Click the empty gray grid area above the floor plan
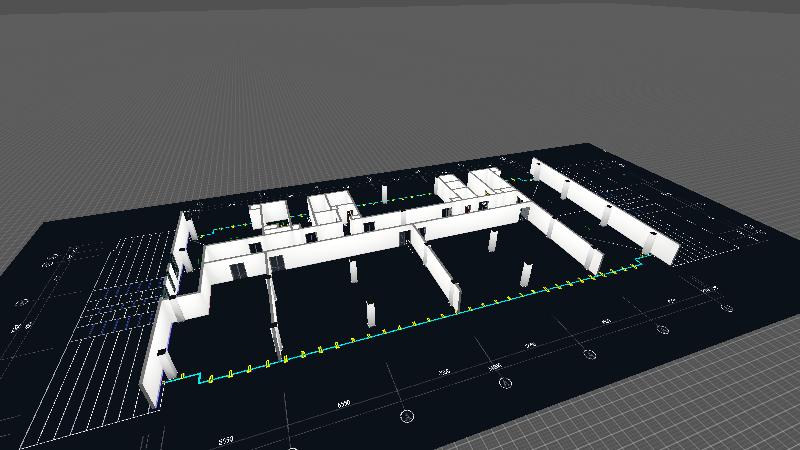This screenshot has height=450, width=800. click(400, 80)
